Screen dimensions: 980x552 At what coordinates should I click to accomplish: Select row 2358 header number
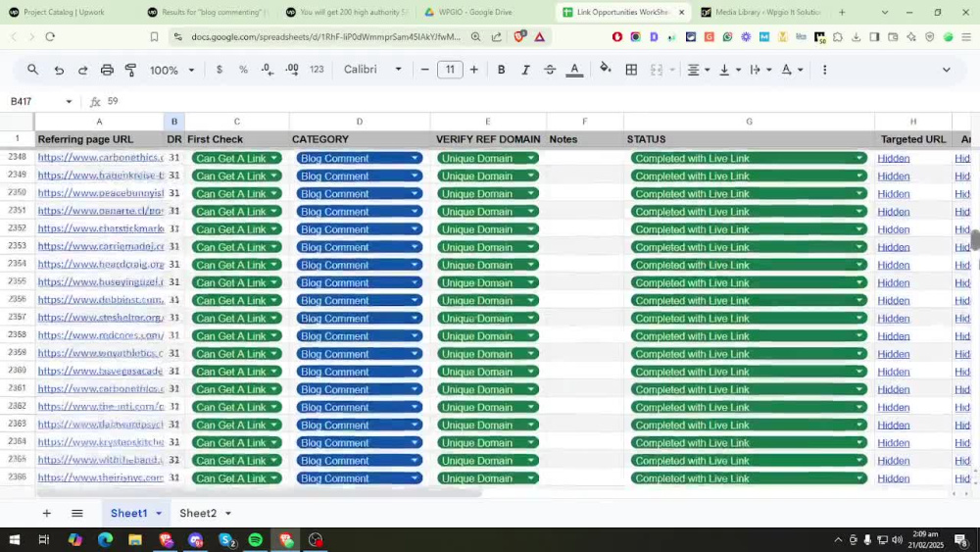pos(17,335)
